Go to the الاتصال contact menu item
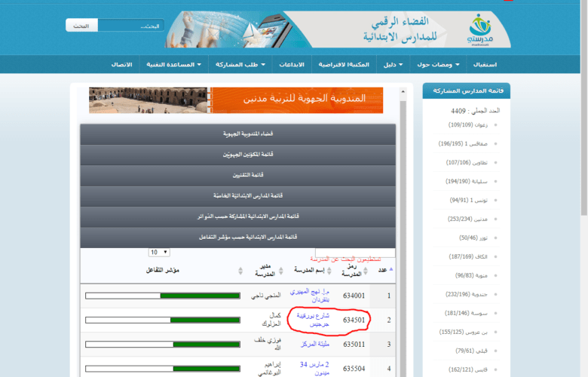This screenshot has height=377, width=588. click(121, 65)
